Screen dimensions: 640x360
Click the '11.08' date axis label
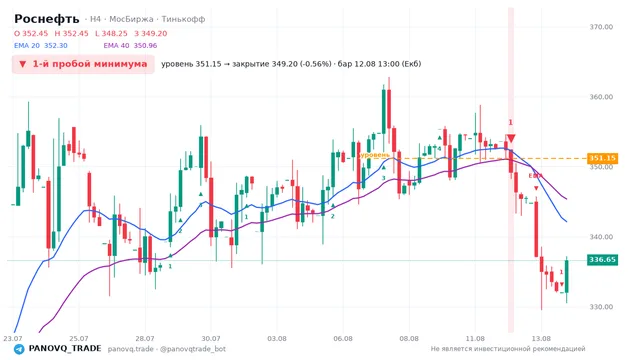coord(475,339)
